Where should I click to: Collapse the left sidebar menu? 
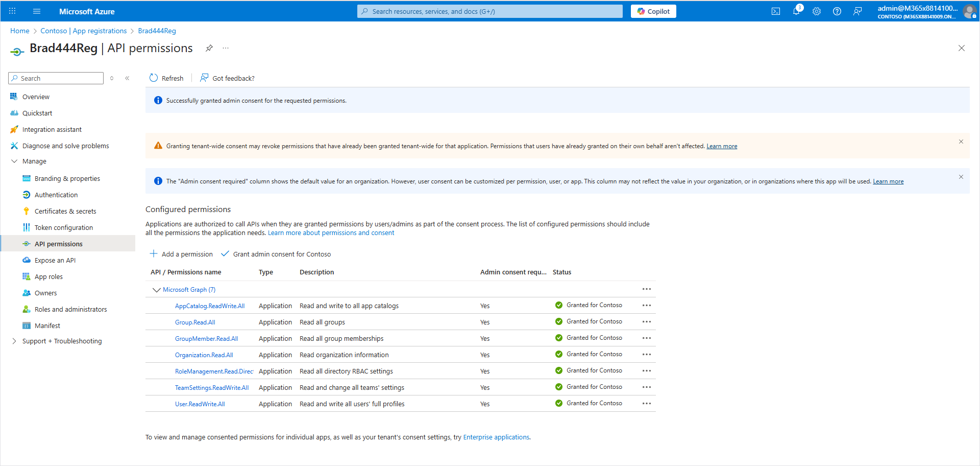(x=127, y=78)
